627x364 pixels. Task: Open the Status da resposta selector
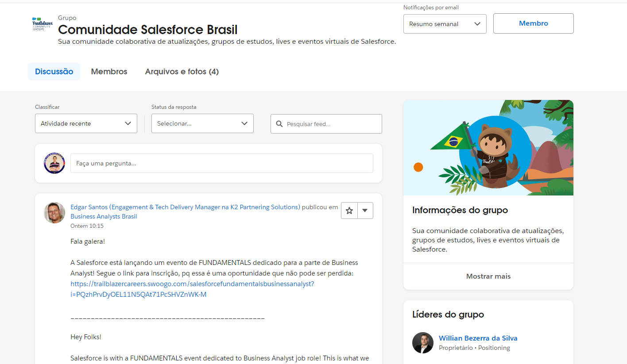click(x=202, y=123)
